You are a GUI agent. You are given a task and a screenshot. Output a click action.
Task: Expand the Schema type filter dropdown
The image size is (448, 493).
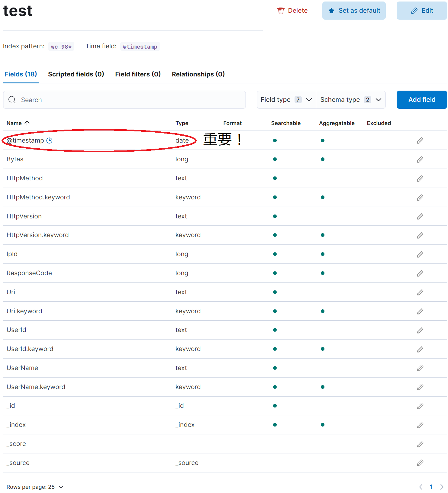click(x=350, y=100)
